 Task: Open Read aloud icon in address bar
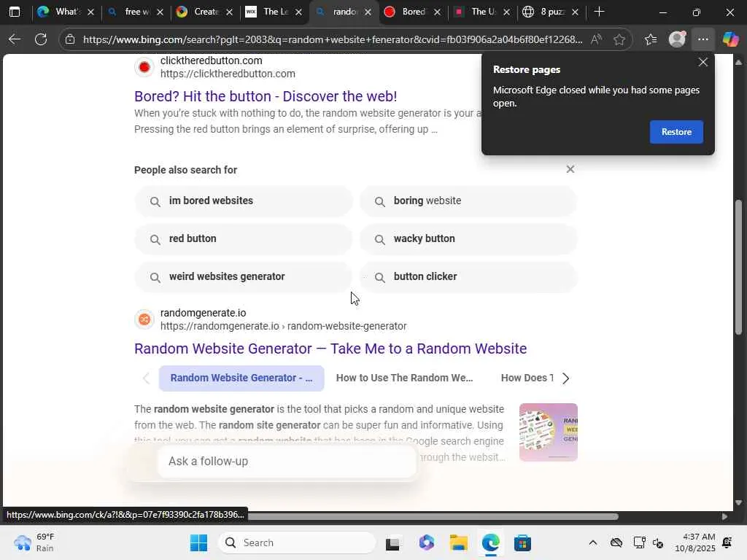(595, 39)
